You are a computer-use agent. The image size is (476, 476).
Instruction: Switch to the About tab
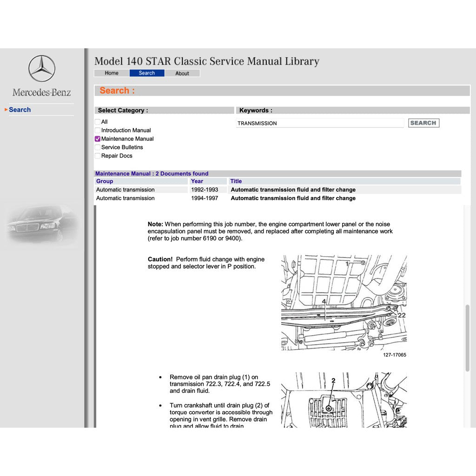click(x=182, y=73)
